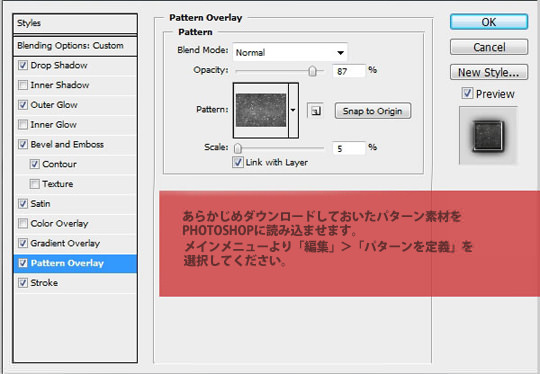Open the pattern picker arrow
Screen dimensions: 540x374
tap(293, 110)
